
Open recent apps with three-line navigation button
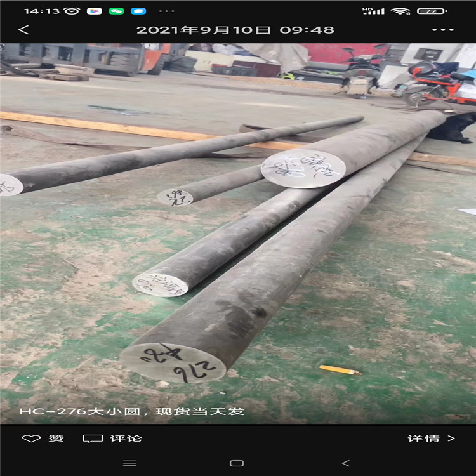pos(129,463)
